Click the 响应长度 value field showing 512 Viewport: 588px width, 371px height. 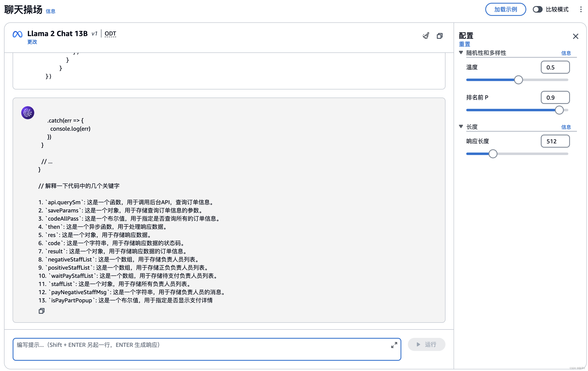[555, 141]
